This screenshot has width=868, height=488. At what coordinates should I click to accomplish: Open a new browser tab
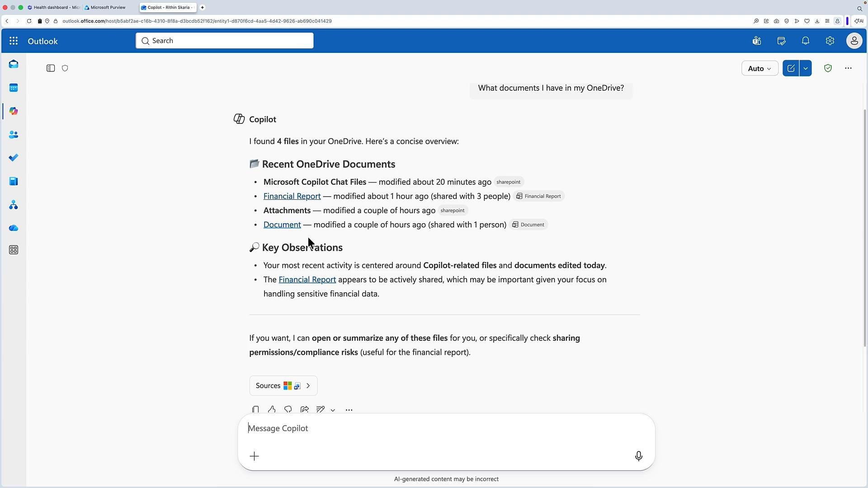point(203,7)
